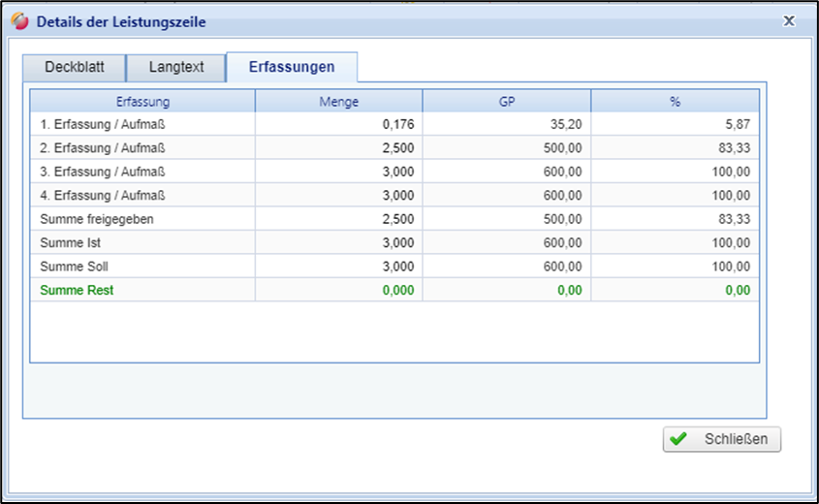Select the 2. Erfassung / Aufmaß row
Image resolution: width=819 pixels, height=504 pixels.
pyautogui.click(x=104, y=148)
